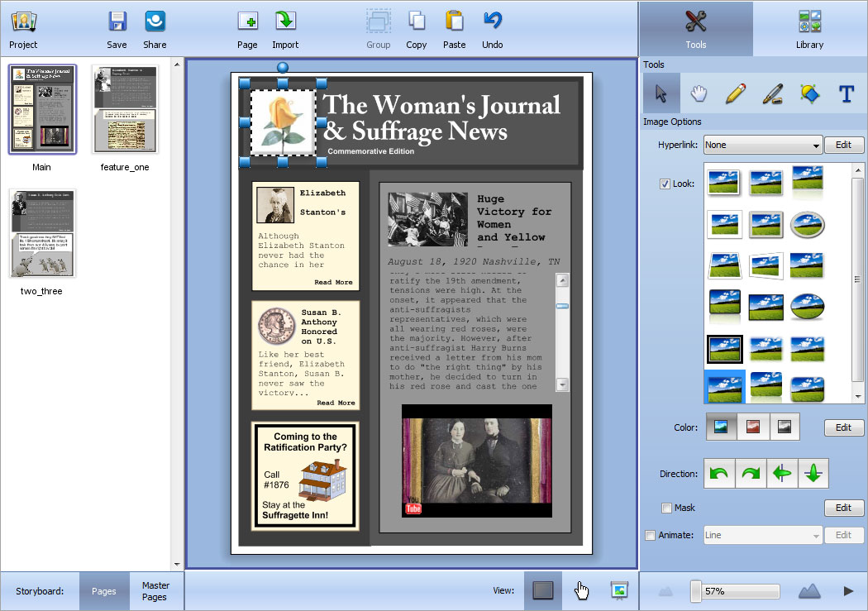Uncheck the Look checkbox
The image size is (868, 611).
pyautogui.click(x=665, y=184)
